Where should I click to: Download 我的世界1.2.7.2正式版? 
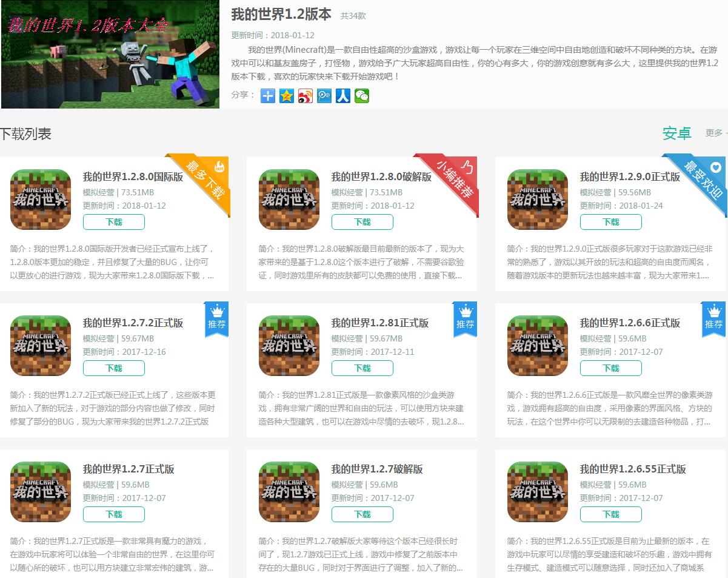pyautogui.click(x=114, y=368)
